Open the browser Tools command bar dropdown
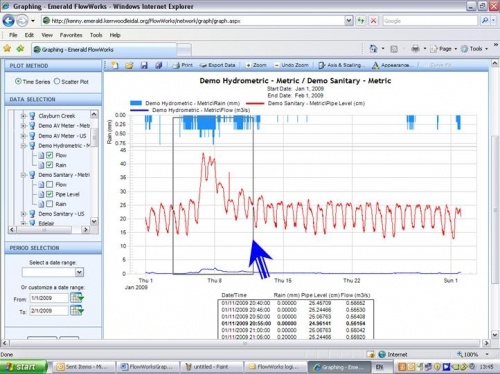 coord(474,49)
